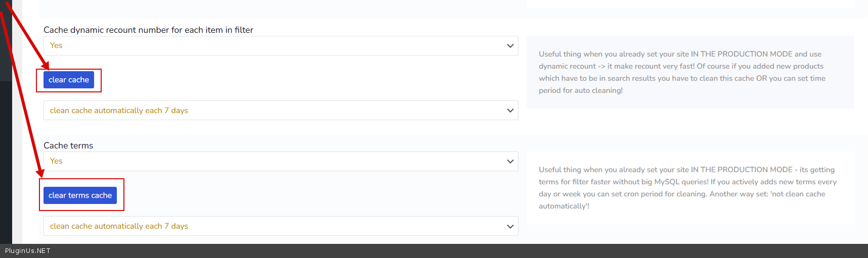Open the Cache terms "Yes" dropdown
The height and width of the screenshot is (258, 868).
point(280,162)
